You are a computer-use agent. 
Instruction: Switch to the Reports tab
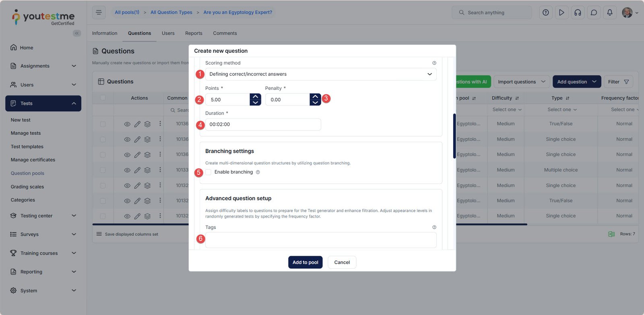[x=194, y=33]
